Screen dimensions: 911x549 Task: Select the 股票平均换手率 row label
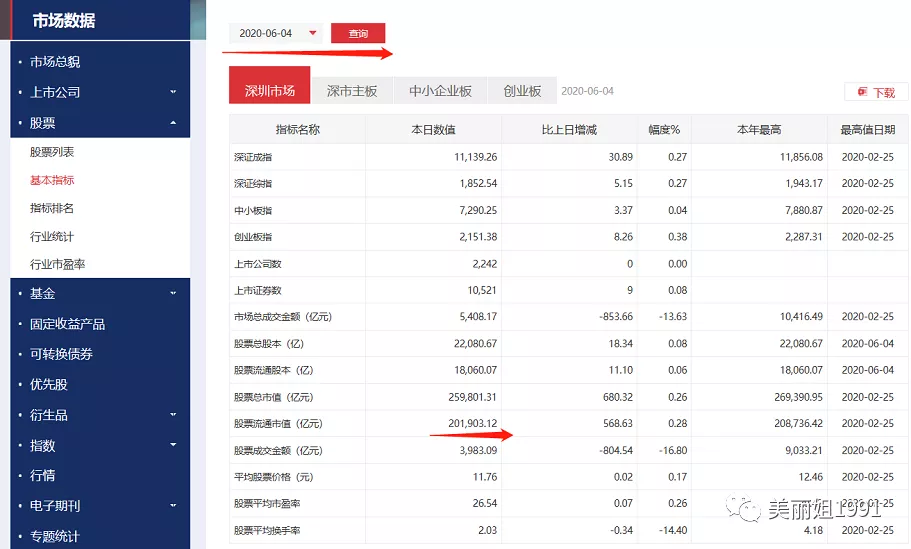pyautogui.click(x=267, y=530)
